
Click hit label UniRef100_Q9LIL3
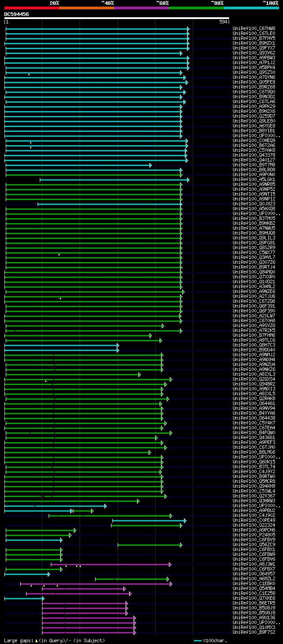(254, 238)
